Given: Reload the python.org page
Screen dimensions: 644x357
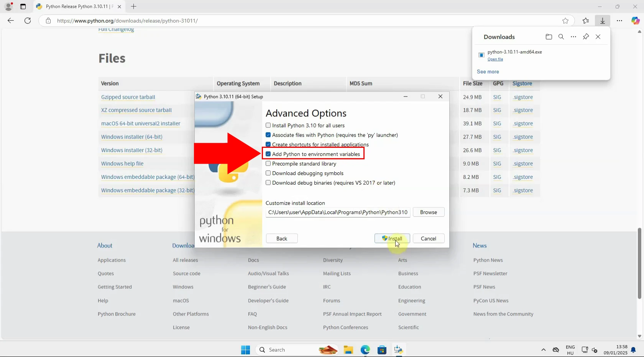Looking at the screenshot, I should tap(28, 21).
